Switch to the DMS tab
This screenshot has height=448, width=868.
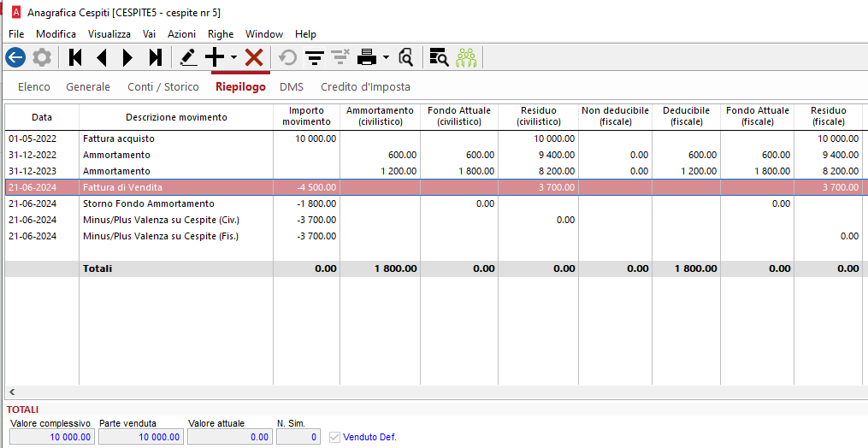292,87
